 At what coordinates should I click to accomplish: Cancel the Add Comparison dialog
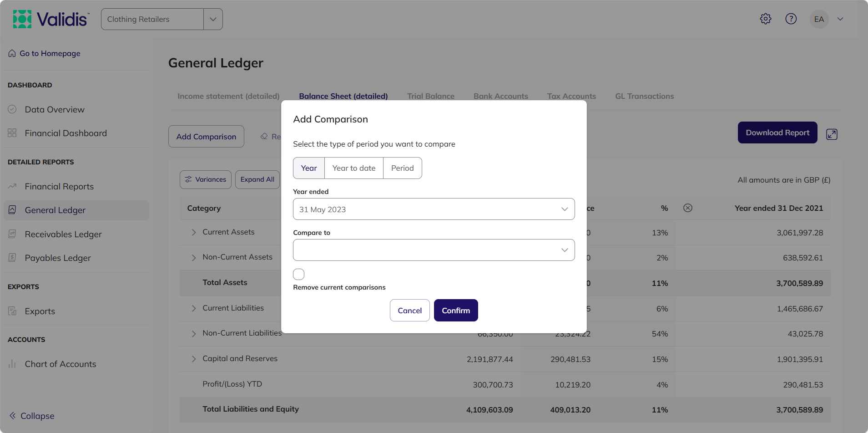coord(410,310)
